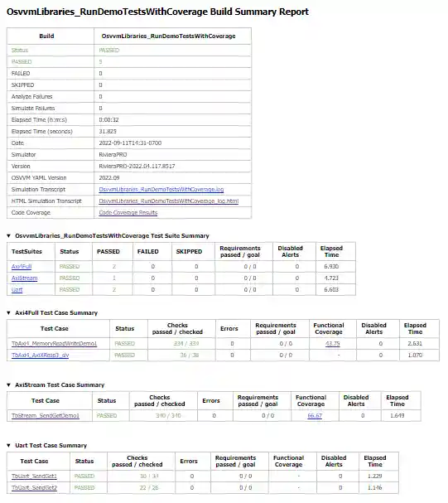Viewport: 448px width, 503px height.
Task: Click the Axi4Full suite elapsed time 6.930
Action: pos(331,266)
